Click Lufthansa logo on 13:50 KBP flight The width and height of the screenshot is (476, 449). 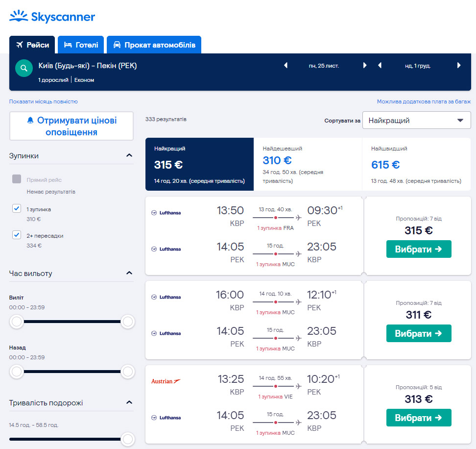166,213
